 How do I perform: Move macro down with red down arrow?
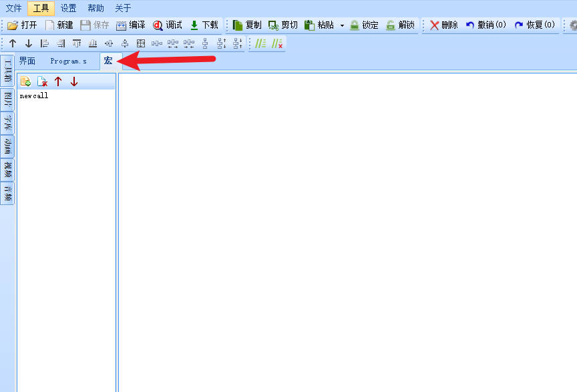point(74,81)
